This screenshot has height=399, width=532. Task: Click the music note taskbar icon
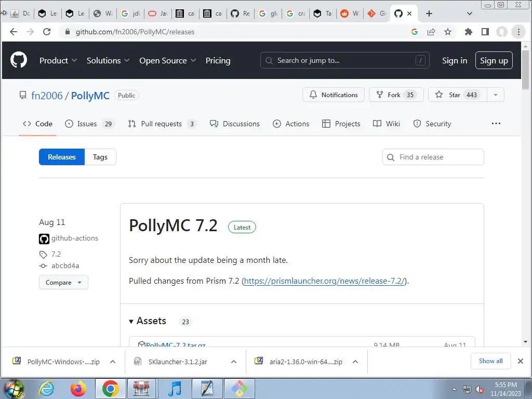click(175, 389)
